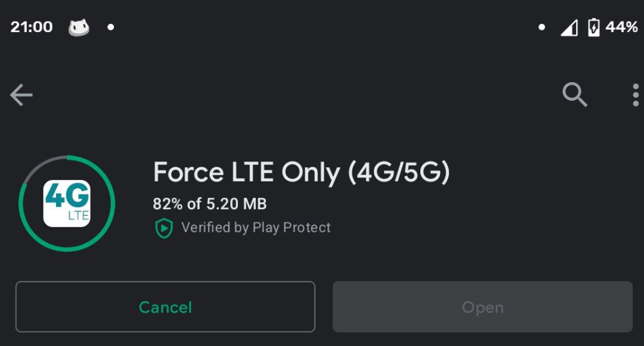Tap the LTE text in app logo
The image size is (644, 346).
[79, 216]
